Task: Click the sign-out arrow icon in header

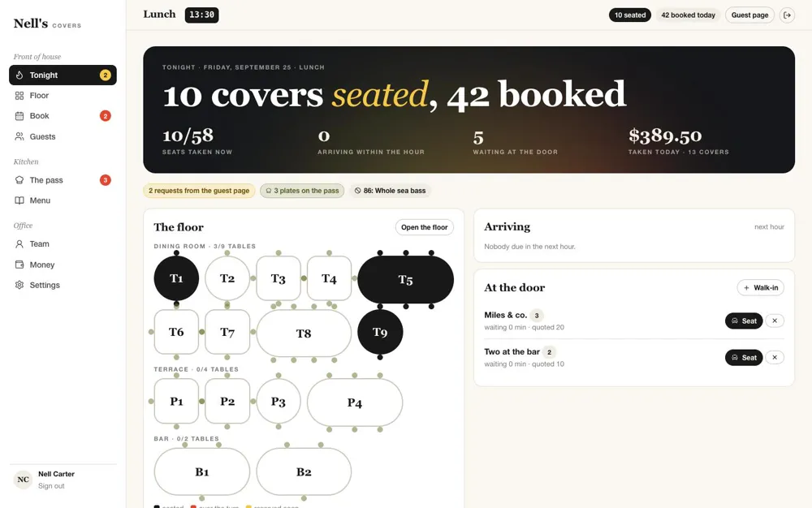Action: point(787,15)
